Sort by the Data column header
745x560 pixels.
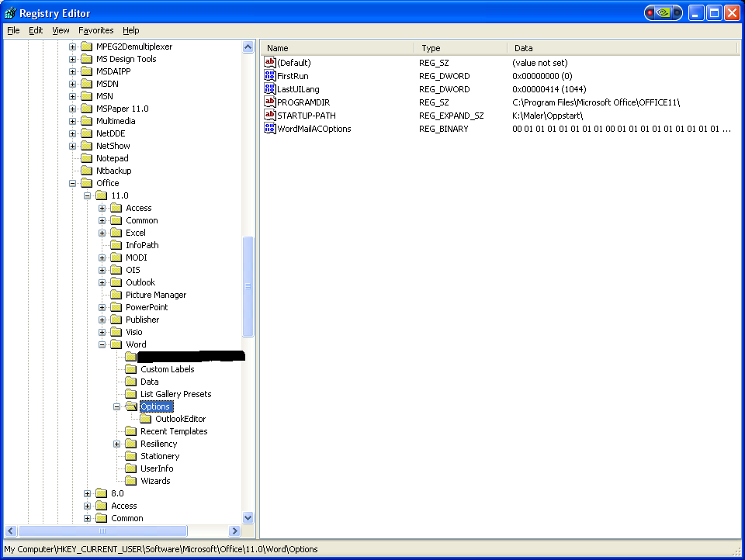(622, 48)
